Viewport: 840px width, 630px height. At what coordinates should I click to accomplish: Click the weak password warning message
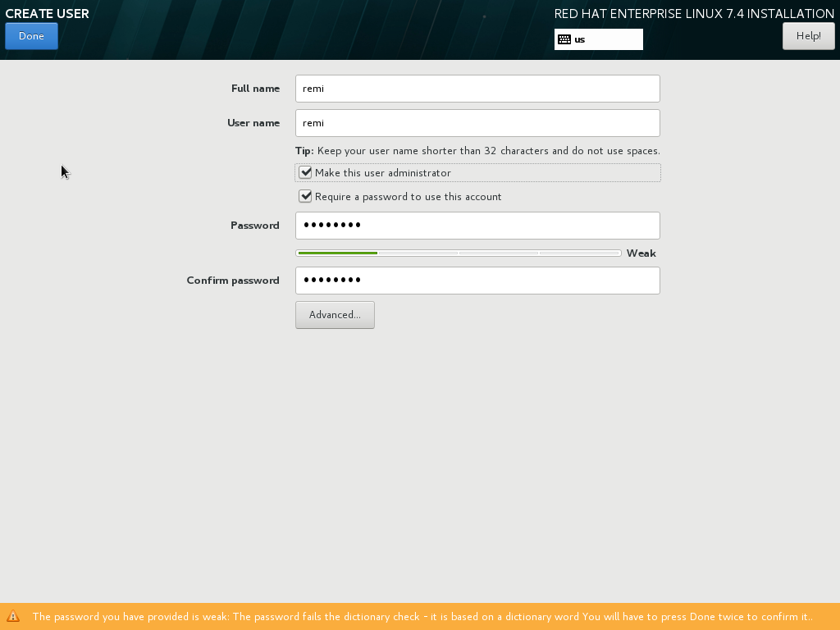422,617
